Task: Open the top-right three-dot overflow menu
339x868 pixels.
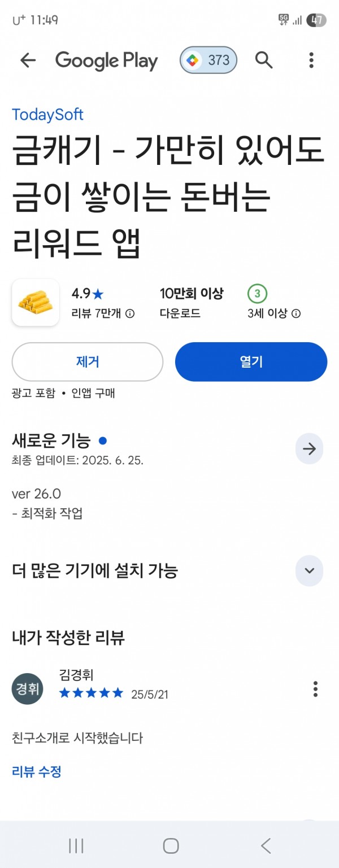Action: pyautogui.click(x=311, y=60)
